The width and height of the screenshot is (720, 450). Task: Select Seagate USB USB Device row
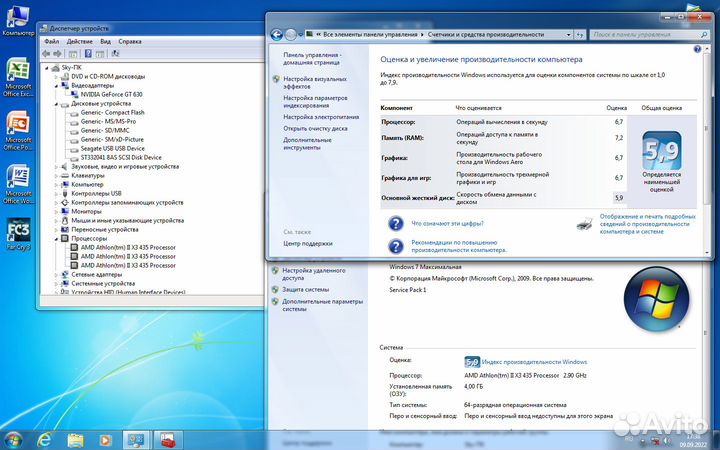coord(112,148)
